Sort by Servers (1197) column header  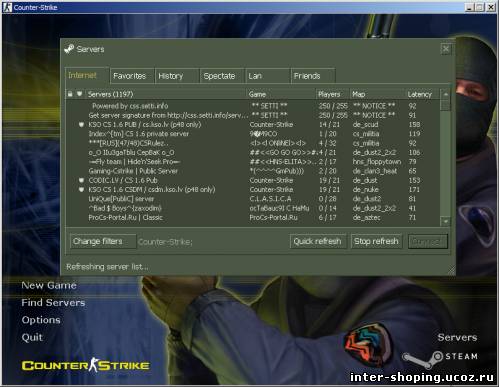coord(166,94)
